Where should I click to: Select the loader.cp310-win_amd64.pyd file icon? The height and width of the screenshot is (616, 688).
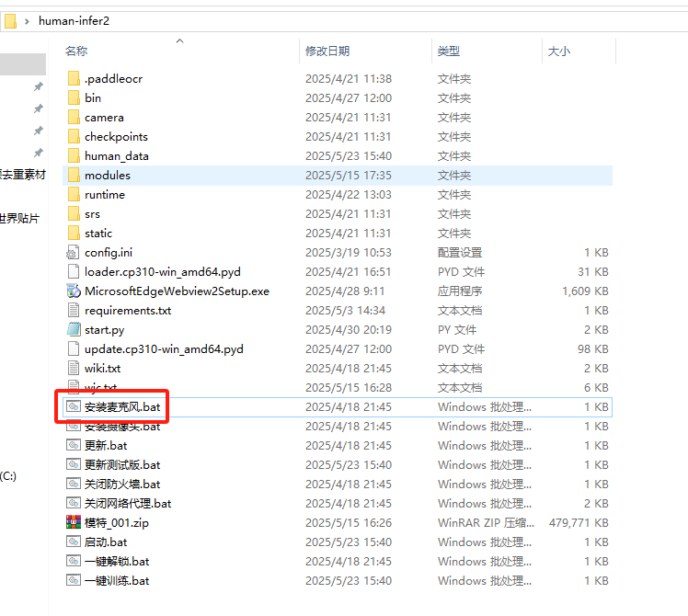74,271
